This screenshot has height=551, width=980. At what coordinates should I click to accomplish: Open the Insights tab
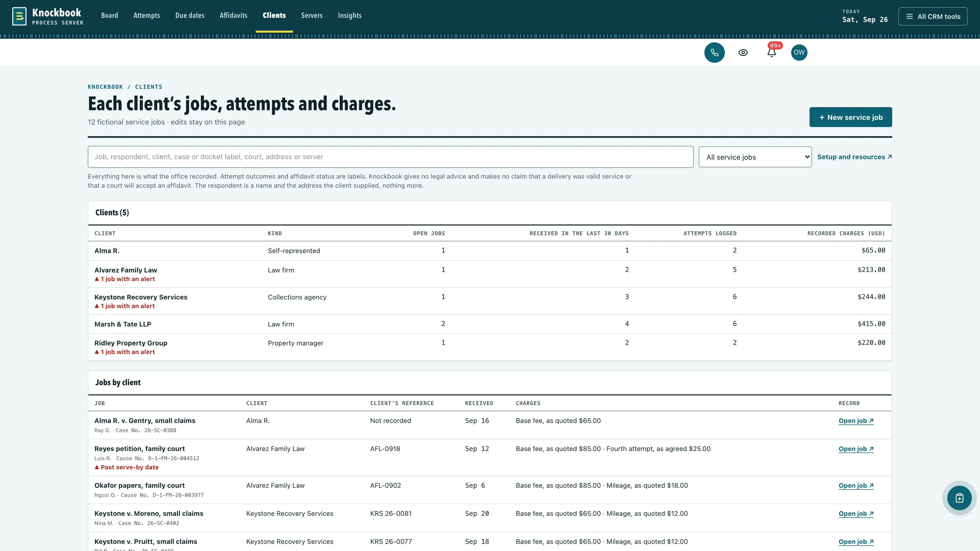pyautogui.click(x=350, y=16)
